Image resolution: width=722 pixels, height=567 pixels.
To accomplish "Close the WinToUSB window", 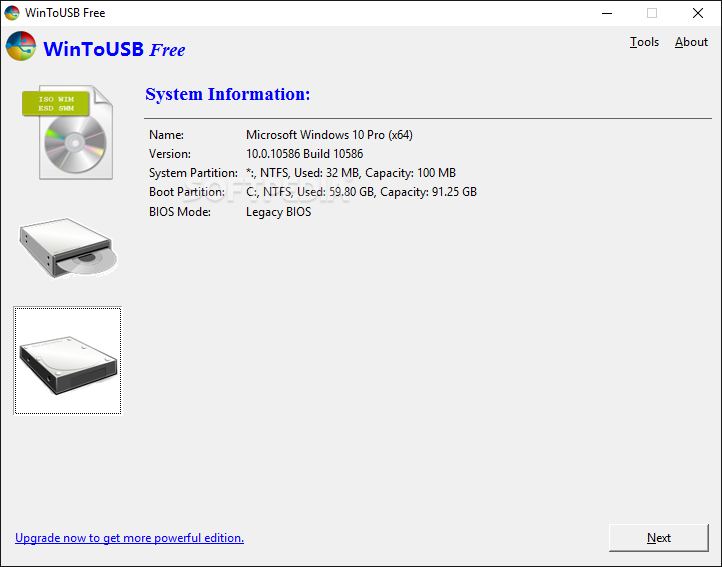I will (x=698, y=13).
